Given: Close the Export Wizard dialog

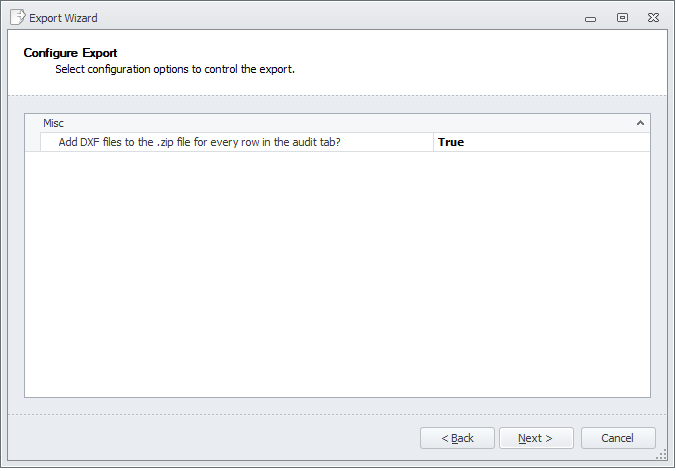Looking at the screenshot, I should 651,17.
